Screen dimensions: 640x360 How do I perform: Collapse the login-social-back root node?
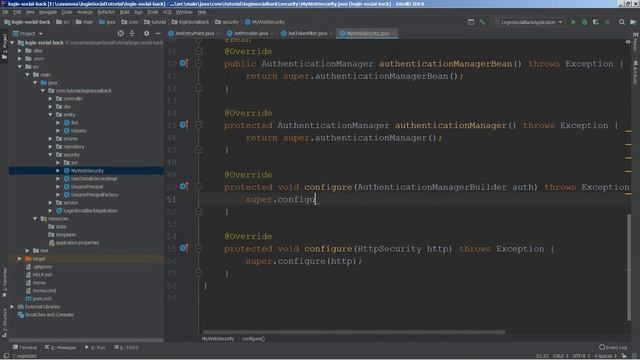12,42
